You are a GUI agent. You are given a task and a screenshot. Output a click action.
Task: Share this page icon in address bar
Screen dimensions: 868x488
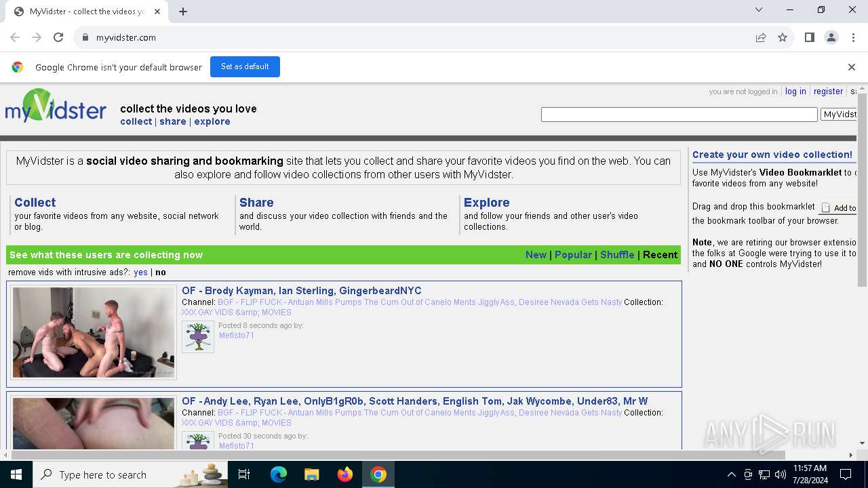(761, 37)
